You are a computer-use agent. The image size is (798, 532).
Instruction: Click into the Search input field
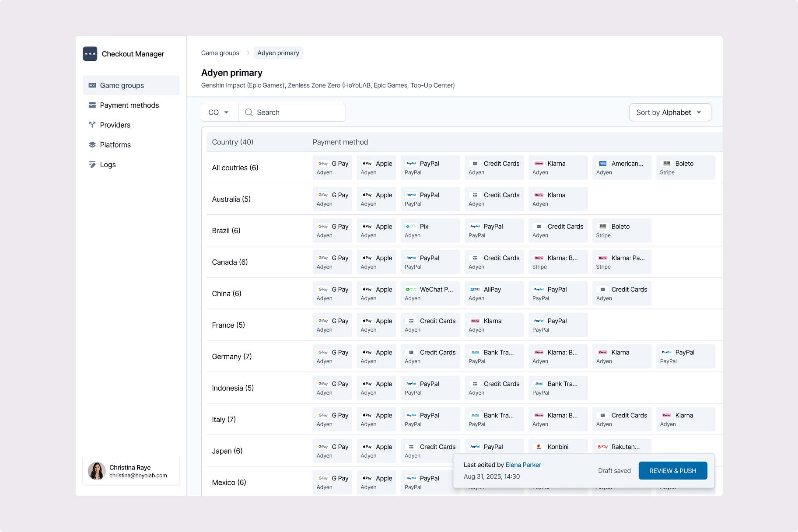[293, 112]
